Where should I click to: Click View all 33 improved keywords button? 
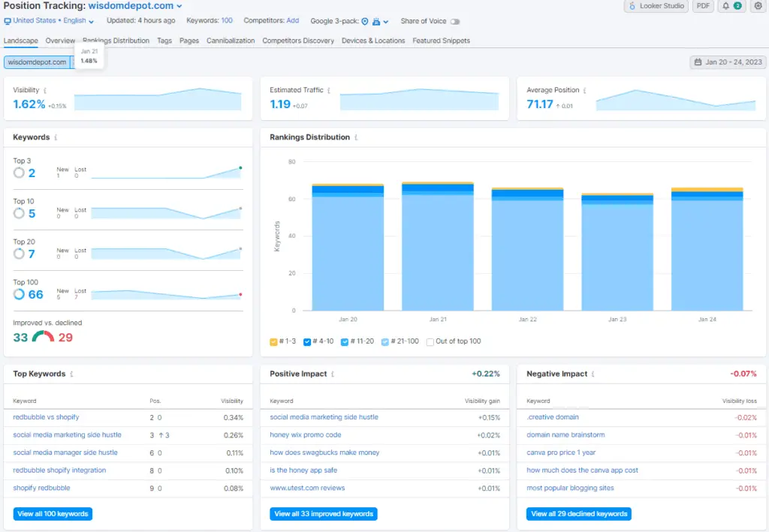[324, 514]
